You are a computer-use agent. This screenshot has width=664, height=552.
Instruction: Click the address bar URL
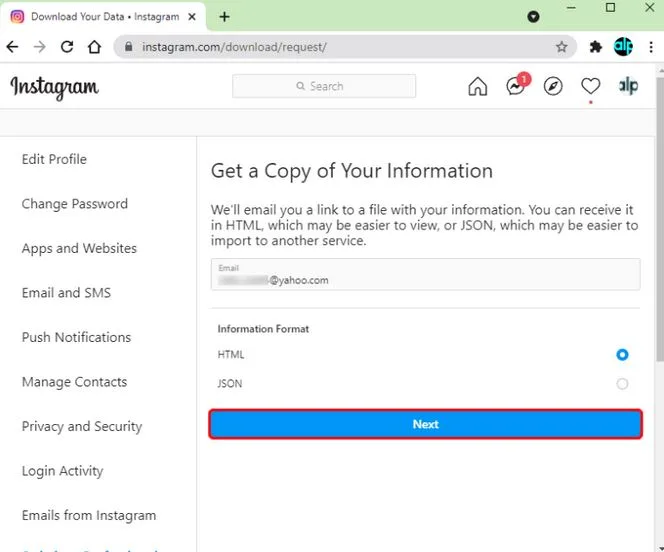pos(234,47)
